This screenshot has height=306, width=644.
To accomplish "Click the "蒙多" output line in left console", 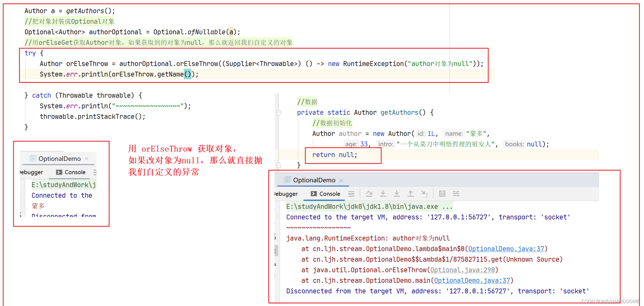I will coord(38,206).
